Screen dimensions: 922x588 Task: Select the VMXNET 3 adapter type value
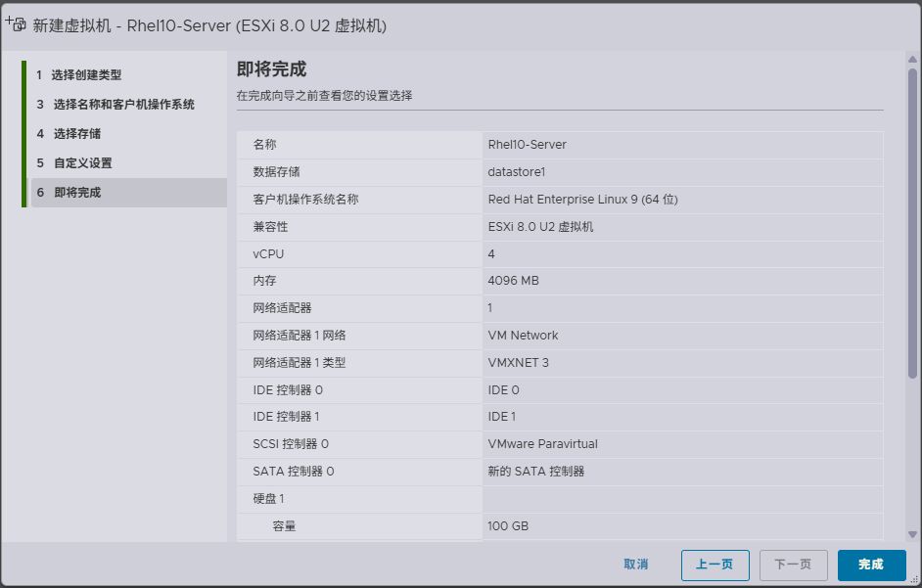pos(518,363)
